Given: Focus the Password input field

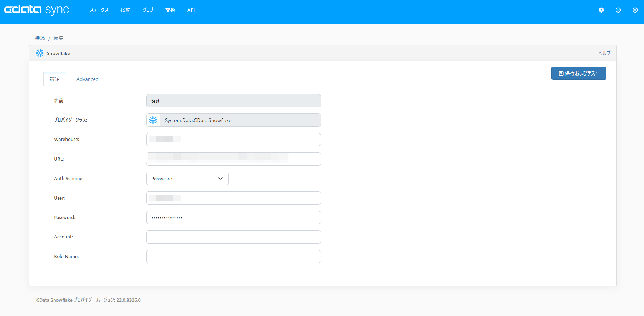Looking at the screenshot, I should [x=233, y=218].
